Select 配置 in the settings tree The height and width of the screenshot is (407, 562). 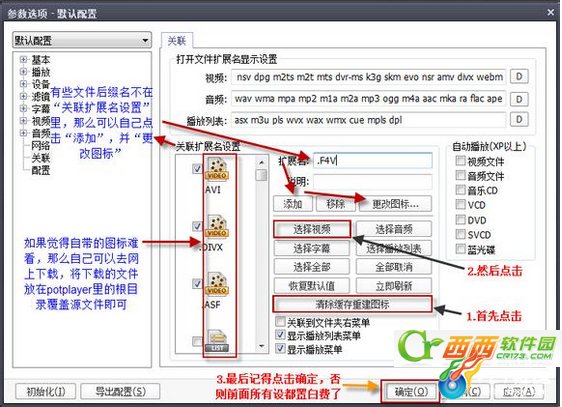coord(41,170)
